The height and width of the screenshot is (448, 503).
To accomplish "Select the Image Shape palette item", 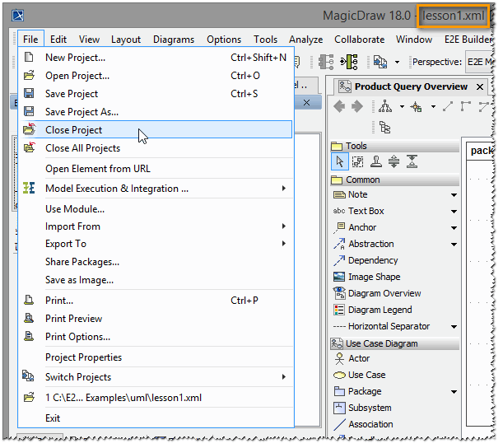I will click(x=374, y=277).
